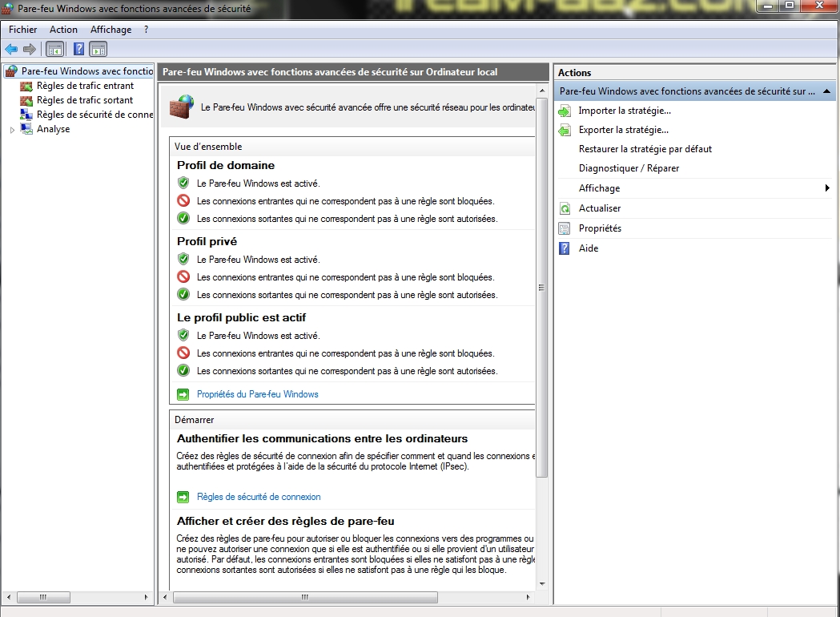Click the Règles de trafic entrant icon
840x617 pixels.
(x=26, y=86)
